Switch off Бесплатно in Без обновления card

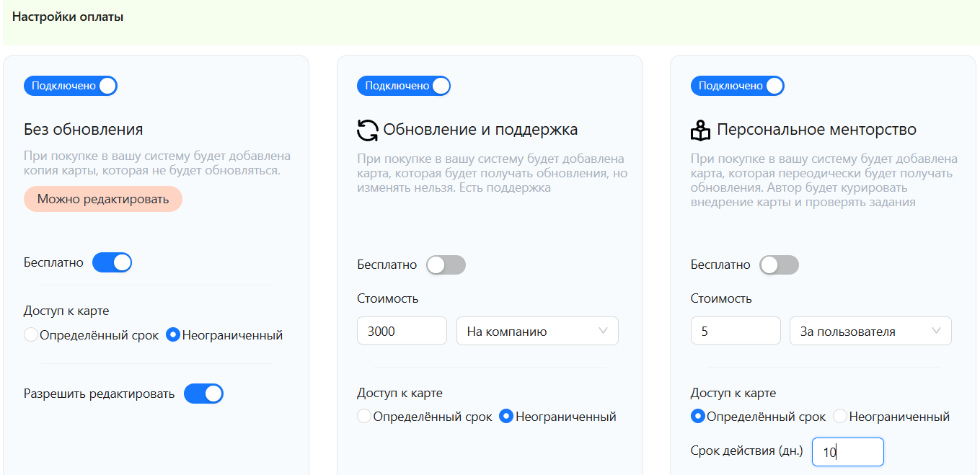112,263
